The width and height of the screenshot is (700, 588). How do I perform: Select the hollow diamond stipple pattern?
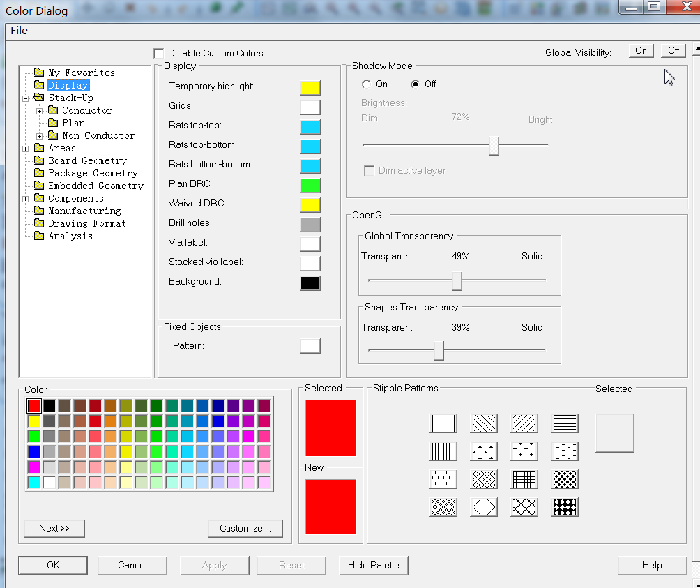click(484, 507)
